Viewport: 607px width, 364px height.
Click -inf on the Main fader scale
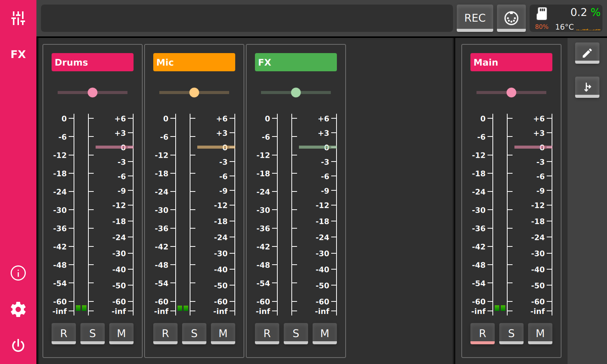click(538, 311)
